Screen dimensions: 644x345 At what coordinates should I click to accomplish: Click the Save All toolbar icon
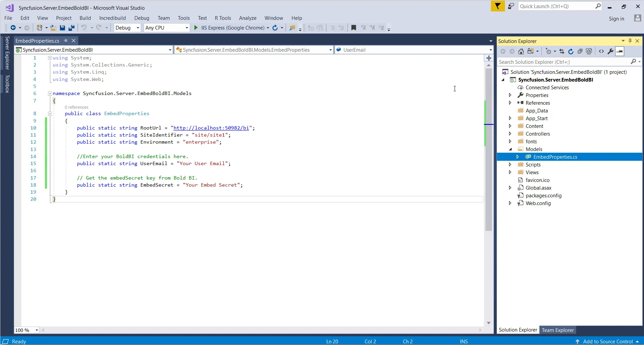[71, 28]
